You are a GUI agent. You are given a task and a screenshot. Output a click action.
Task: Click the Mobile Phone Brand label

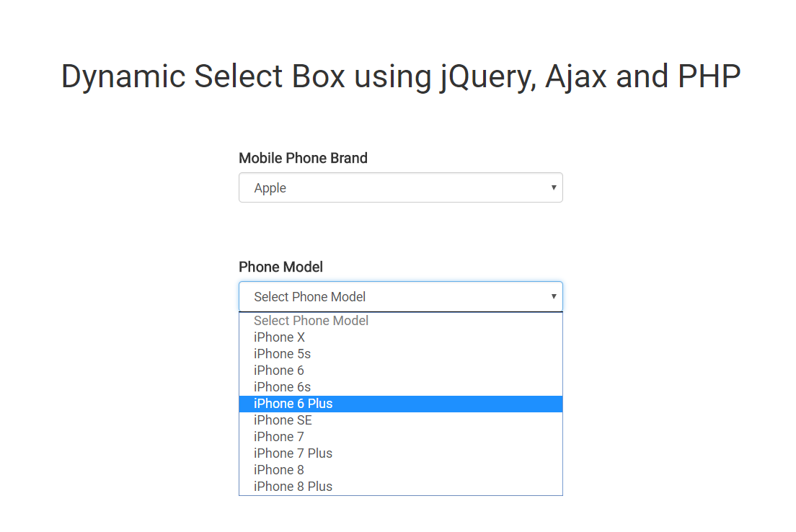click(x=303, y=158)
